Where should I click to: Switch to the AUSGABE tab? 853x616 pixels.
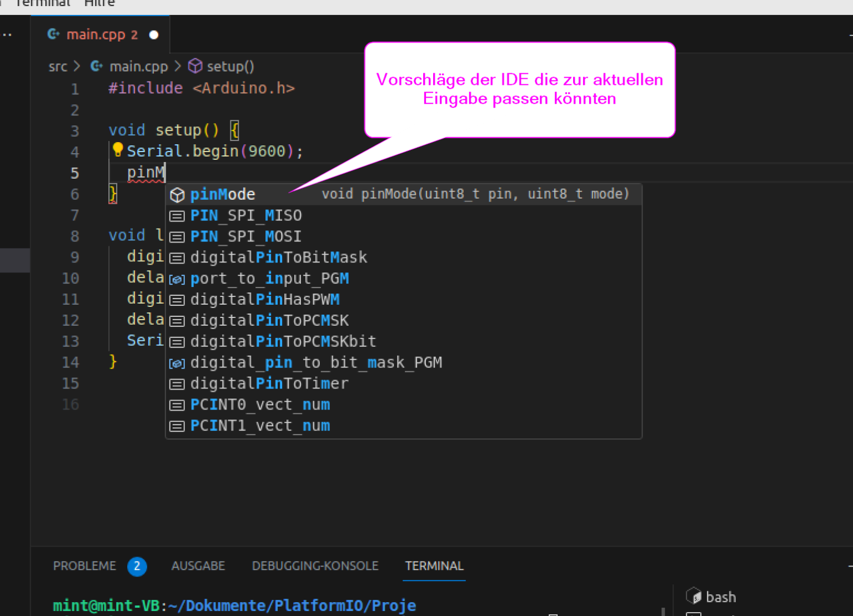198,565
